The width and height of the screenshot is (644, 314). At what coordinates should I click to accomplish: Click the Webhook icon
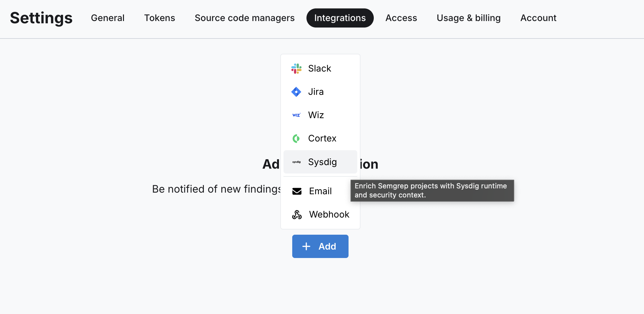296,214
